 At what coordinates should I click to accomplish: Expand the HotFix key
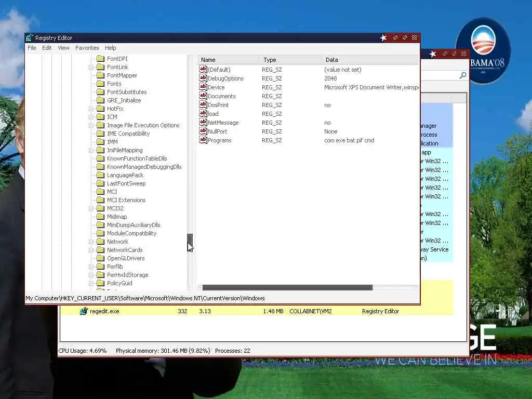91,109
